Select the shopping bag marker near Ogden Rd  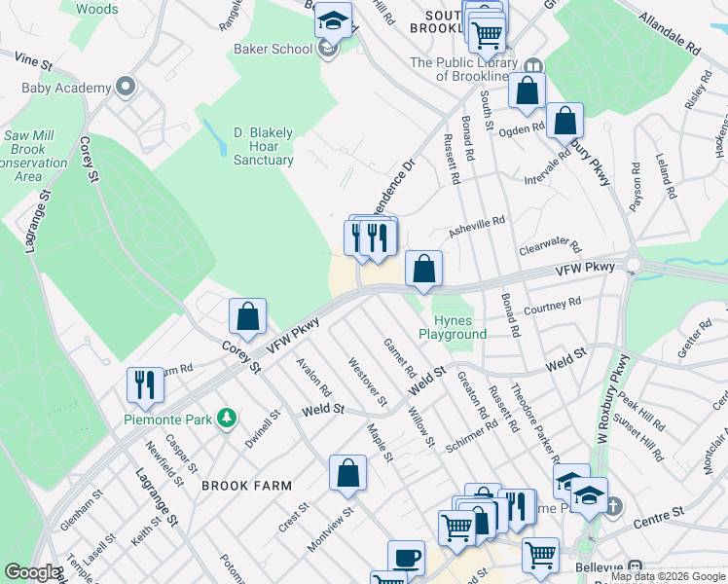point(527,91)
